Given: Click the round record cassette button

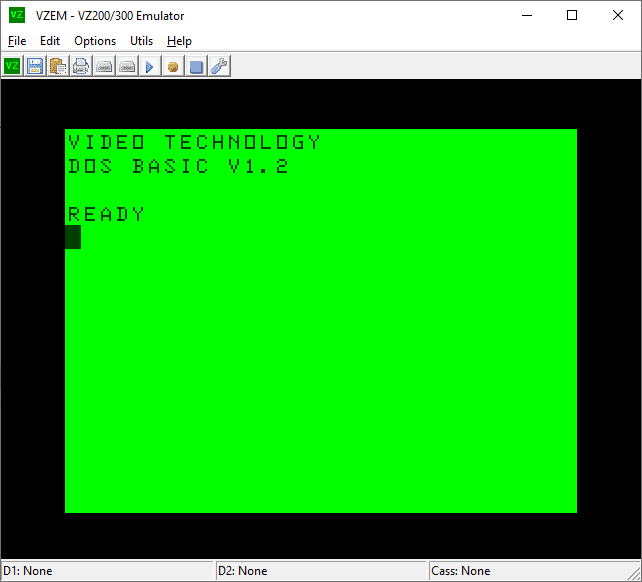Looking at the screenshot, I should [173, 66].
